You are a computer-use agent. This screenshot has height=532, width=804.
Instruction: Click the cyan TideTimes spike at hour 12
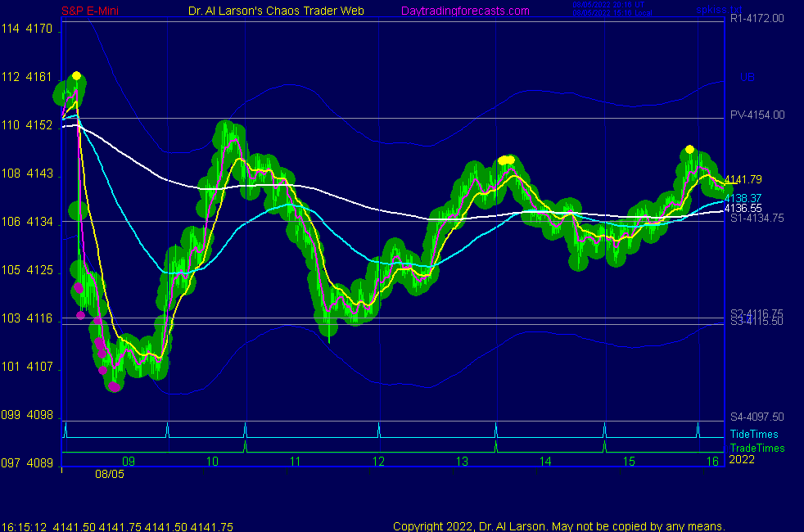point(379,430)
